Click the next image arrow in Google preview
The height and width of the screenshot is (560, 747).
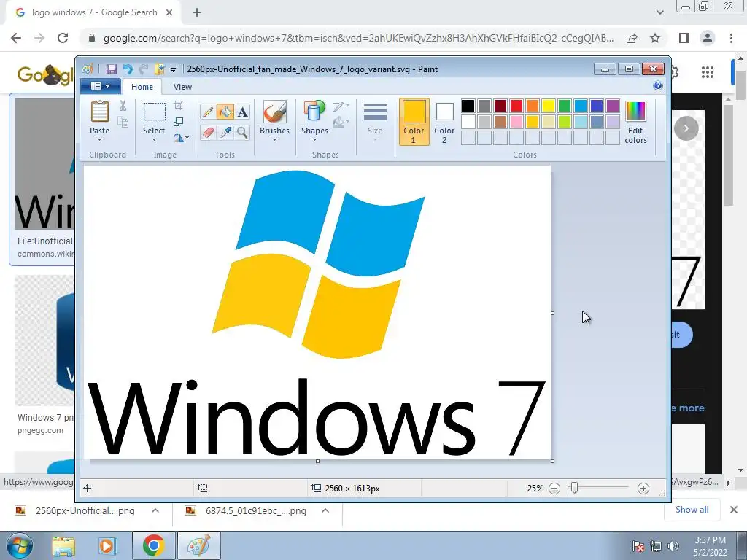tap(686, 128)
